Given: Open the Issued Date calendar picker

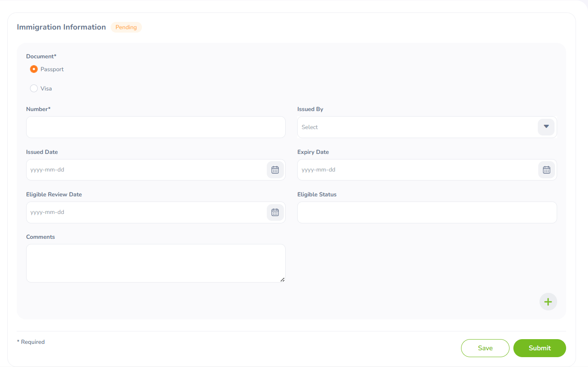Looking at the screenshot, I should (275, 170).
